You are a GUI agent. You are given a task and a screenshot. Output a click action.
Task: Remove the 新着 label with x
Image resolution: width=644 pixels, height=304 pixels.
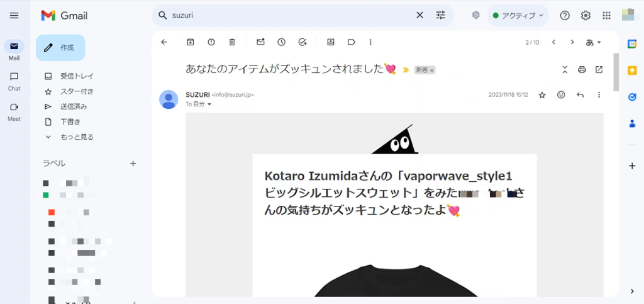[x=431, y=70]
